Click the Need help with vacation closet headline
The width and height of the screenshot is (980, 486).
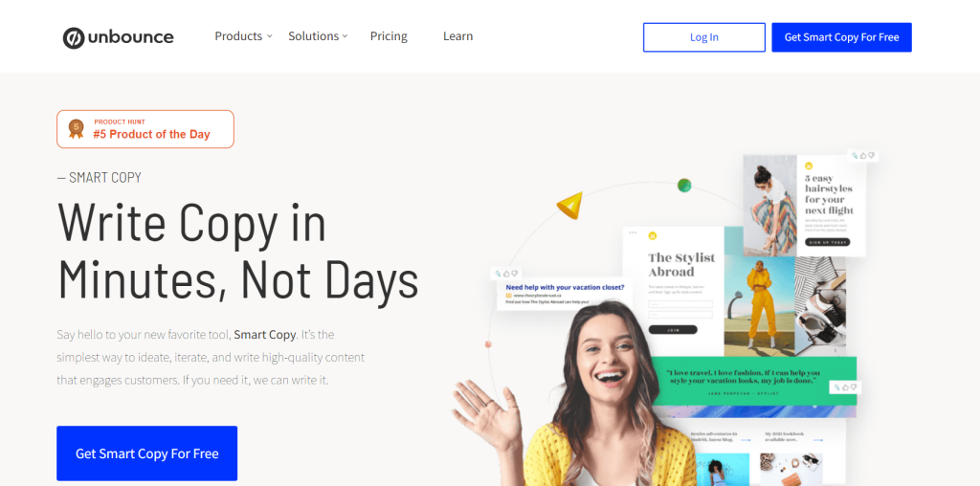tap(565, 287)
